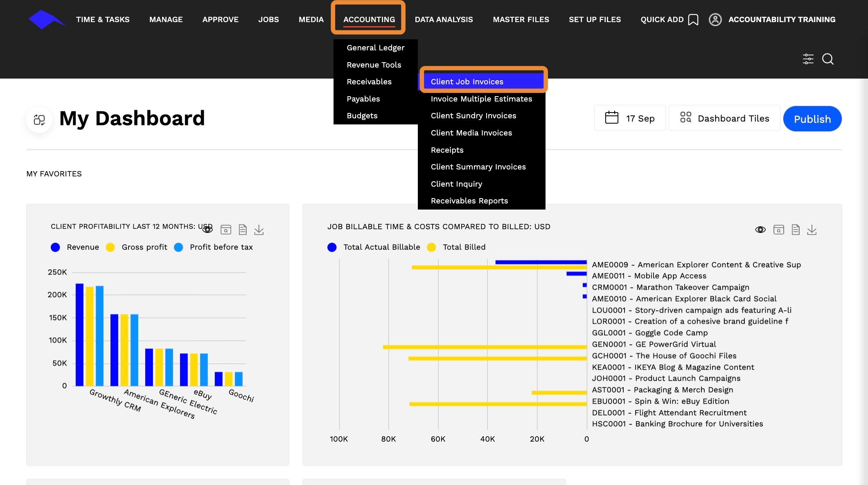
Task: Download the Job Billable Time chart
Action: 812,230
